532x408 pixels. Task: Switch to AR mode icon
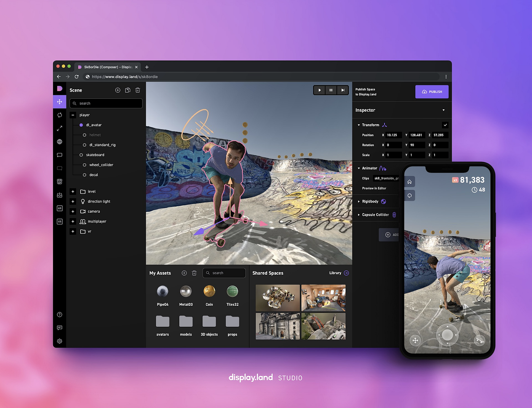click(60, 208)
